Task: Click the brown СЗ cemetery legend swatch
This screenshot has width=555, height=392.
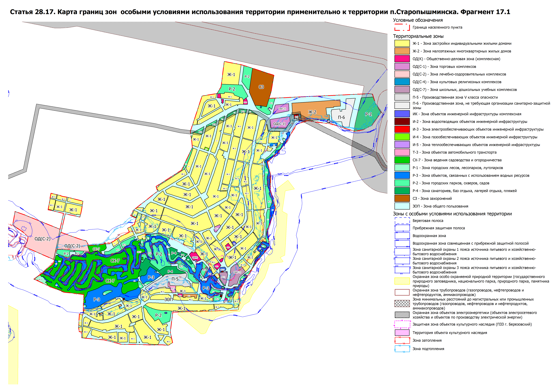Action: click(x=402, y=198)
